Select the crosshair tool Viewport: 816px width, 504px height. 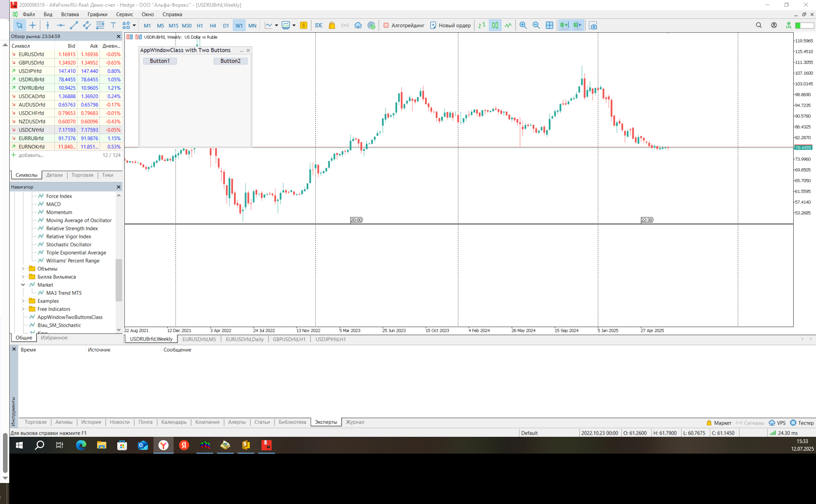[x=32, y=25]
